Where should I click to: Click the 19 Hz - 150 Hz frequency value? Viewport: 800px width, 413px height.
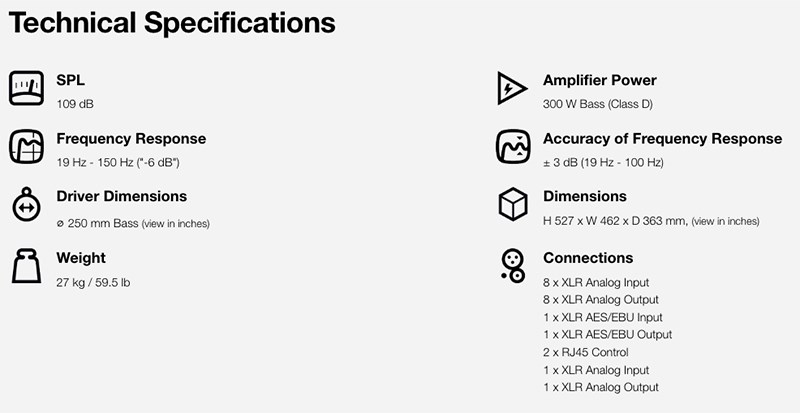coord(118,163)
